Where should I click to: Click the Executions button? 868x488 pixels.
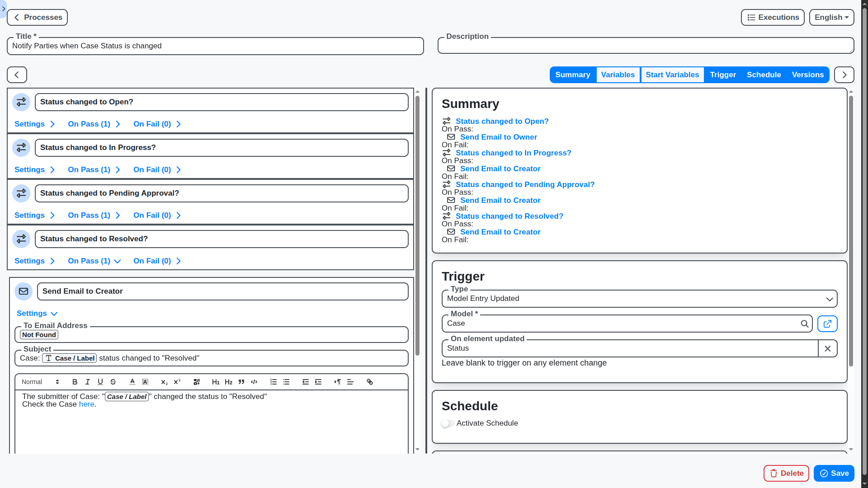(773, 17)
